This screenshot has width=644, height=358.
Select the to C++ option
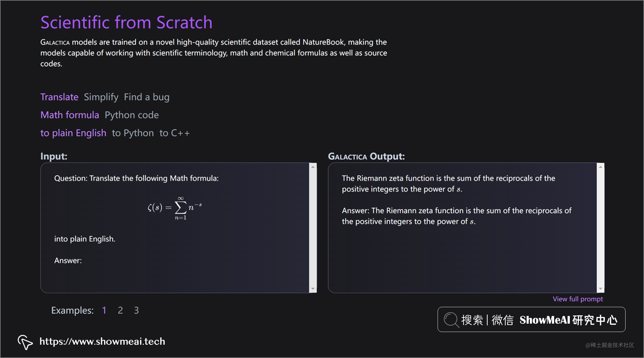tap(175, 133)
